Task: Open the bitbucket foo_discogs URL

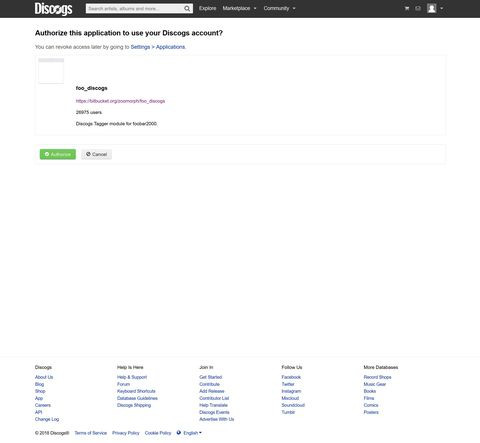Action: click(x=120, y=101)
